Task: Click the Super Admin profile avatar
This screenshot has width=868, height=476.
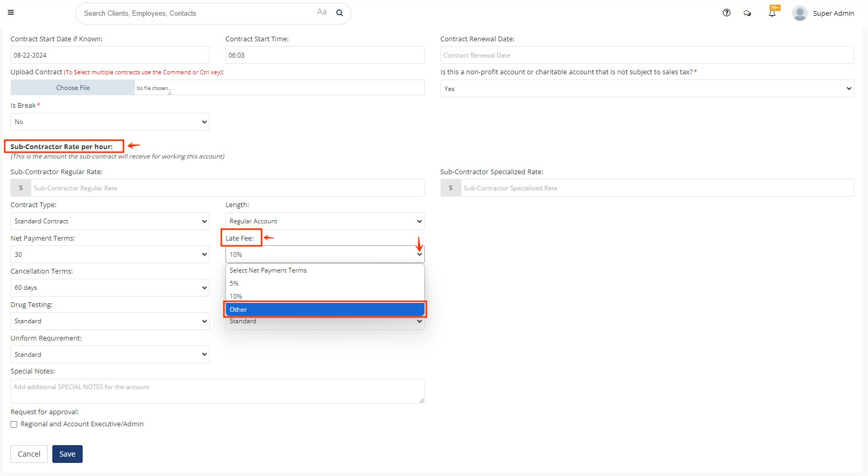Action: 799,13
